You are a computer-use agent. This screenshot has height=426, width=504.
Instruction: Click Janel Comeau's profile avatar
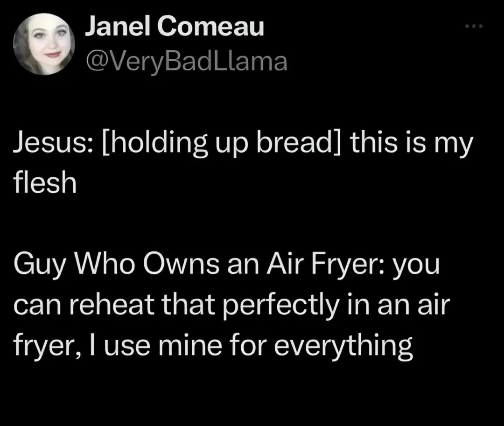click(x=44, y=44)
